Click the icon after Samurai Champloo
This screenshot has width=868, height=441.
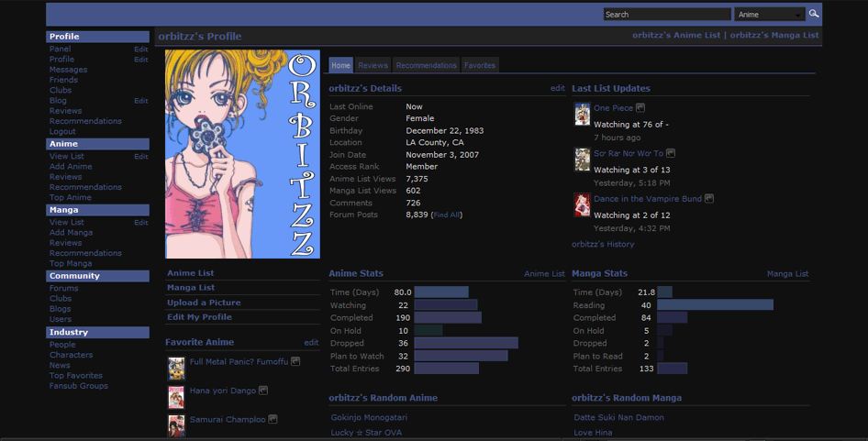point(273,419)
